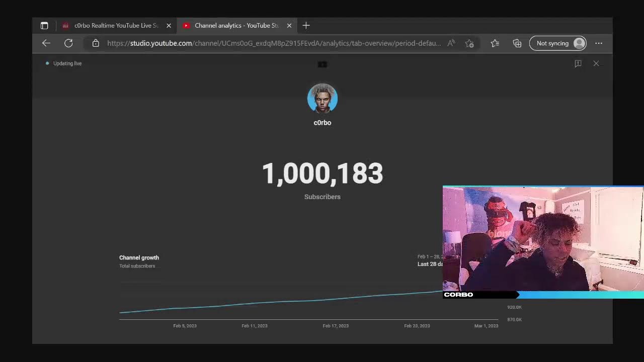Reload the page with the refresh icon
Image resolution: width=644 pixels, height=362 pixels.
68,43
